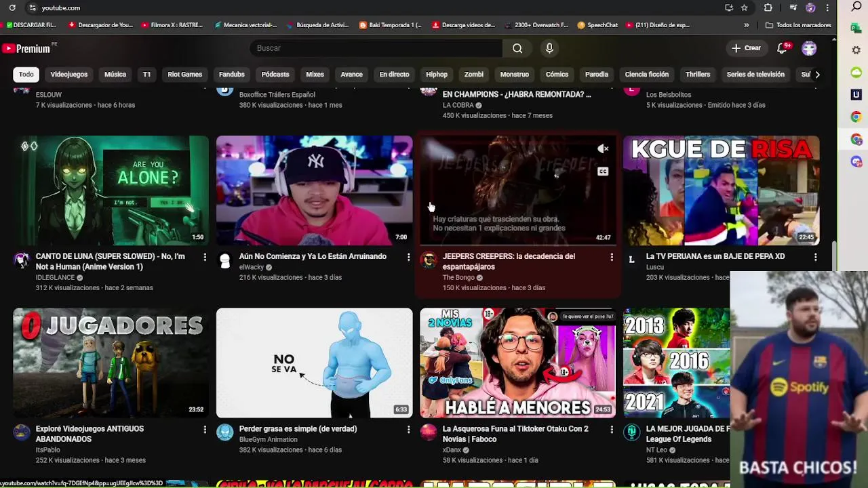This screenshot has width=868, height=488.
Task: Open the KGUE DE RISA thumbnail
Action: pos(722,190)
